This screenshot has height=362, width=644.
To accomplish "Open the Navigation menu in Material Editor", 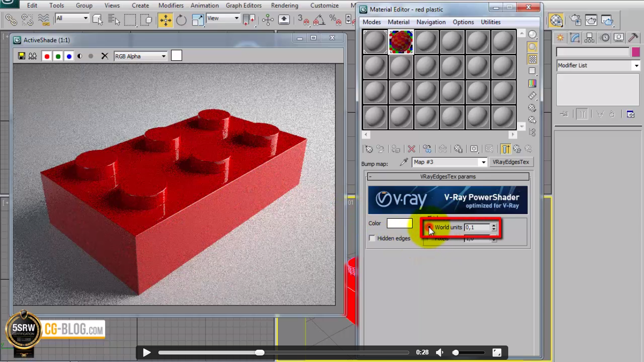I will pyautogui.click(x=431, y=22).
